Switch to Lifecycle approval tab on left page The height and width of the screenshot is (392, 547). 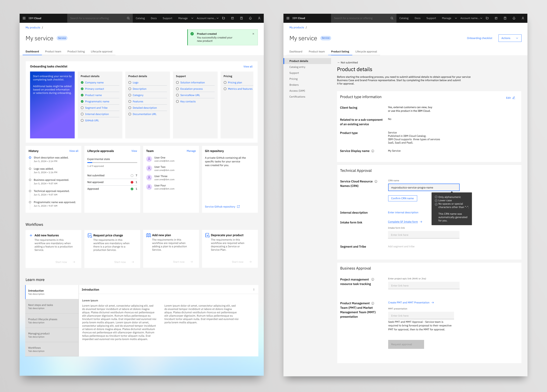(101, 52)
